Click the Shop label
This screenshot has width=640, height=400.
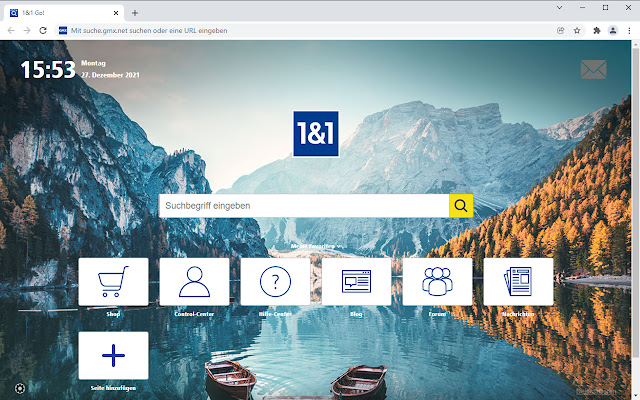pos(113,314)
